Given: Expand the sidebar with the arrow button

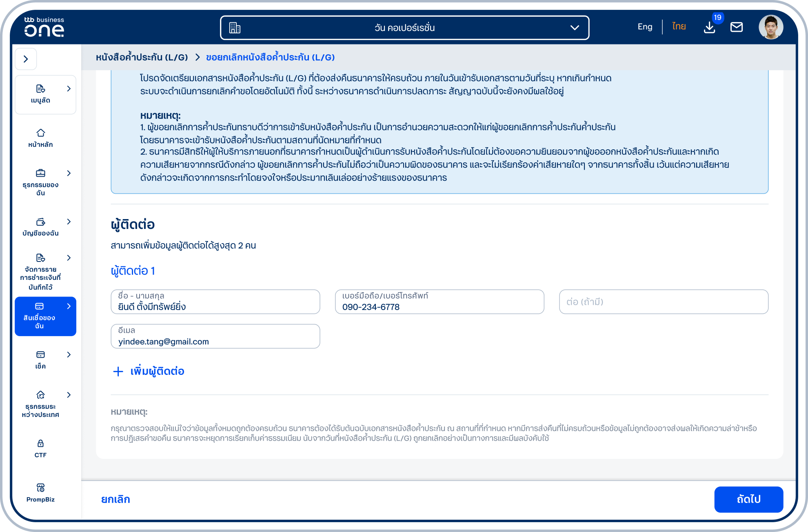Looking at the screenshot, I should [26, 59].
